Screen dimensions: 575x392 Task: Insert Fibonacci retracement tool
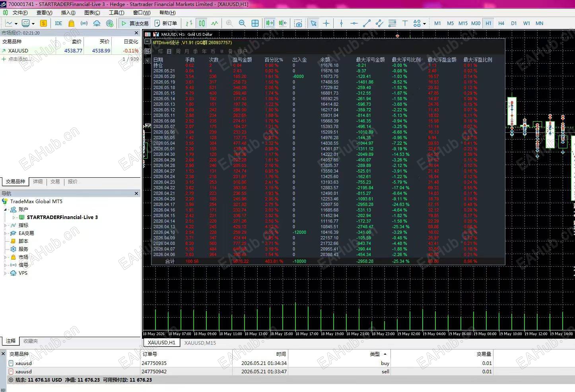point(392,23)
